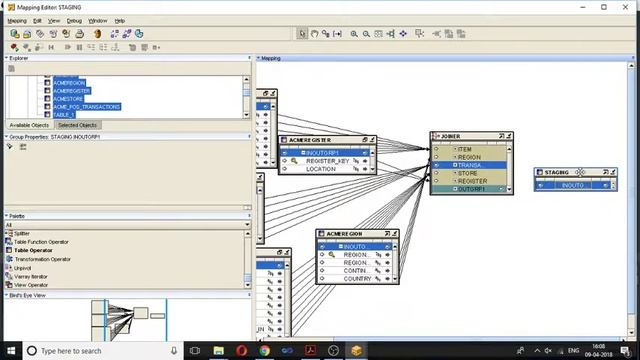This screenshot has height=360, width=640.
Task: Collapse the INOUTGRP1 group in ACMEREGISTER
Action: tap(303, 153)
